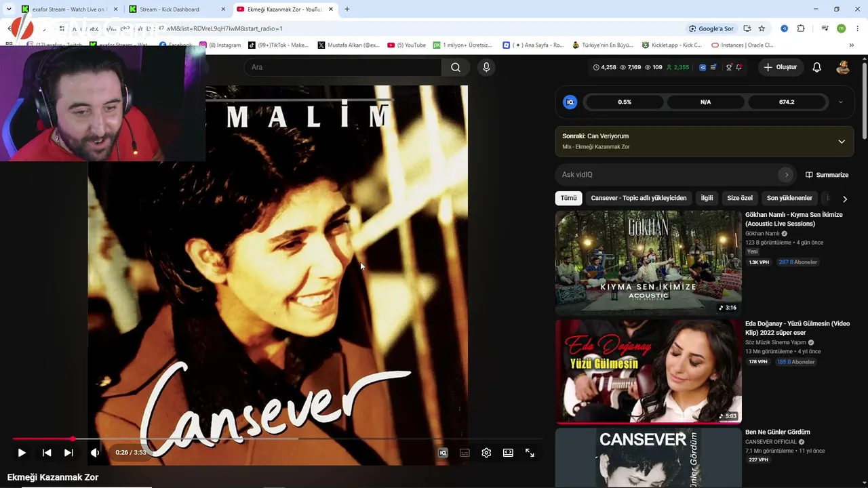Select the 'Son yüklenenler' filter chip
Image resolution: width=868 pixels, height=488 pixels.
click(x=789, y=198)
